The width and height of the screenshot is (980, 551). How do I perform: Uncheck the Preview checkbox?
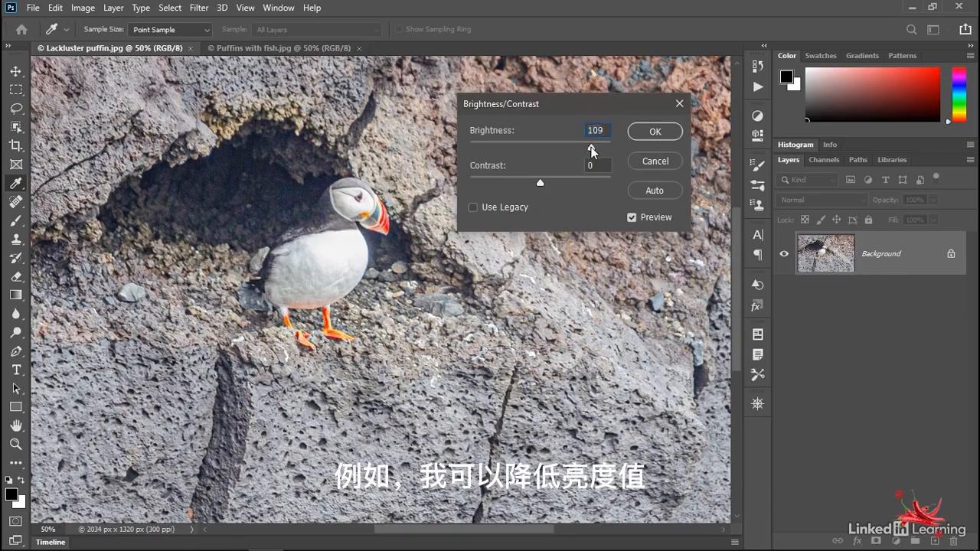click(x=632, y=217)
